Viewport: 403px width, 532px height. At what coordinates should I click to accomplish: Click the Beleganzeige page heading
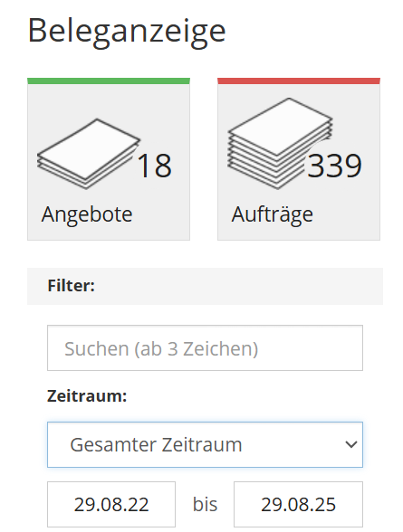[127, 32]
